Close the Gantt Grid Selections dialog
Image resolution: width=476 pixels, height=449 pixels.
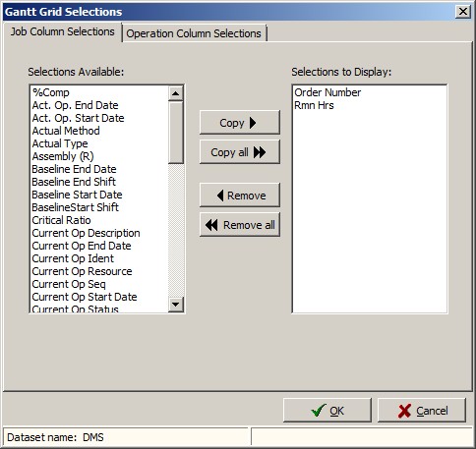(463, 12)
